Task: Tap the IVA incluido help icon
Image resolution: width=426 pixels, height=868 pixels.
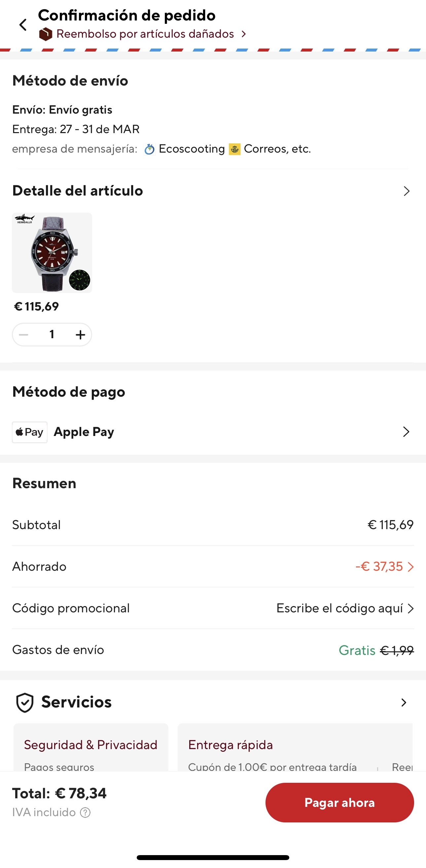Action: click(x=85, y=813)
